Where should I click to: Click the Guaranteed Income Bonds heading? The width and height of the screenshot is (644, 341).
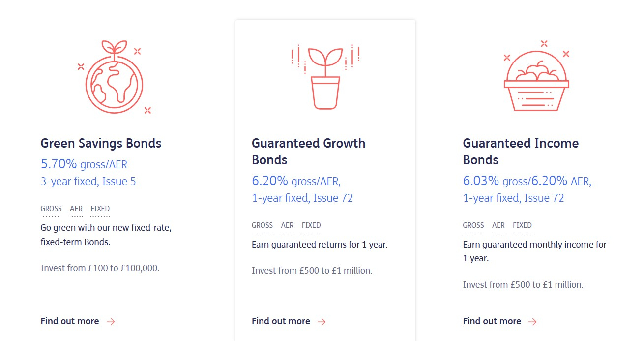tap(521, 152)
